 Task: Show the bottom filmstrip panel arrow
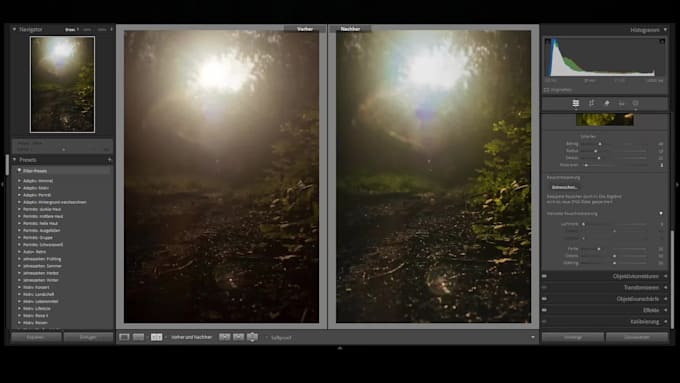(340, 348)
